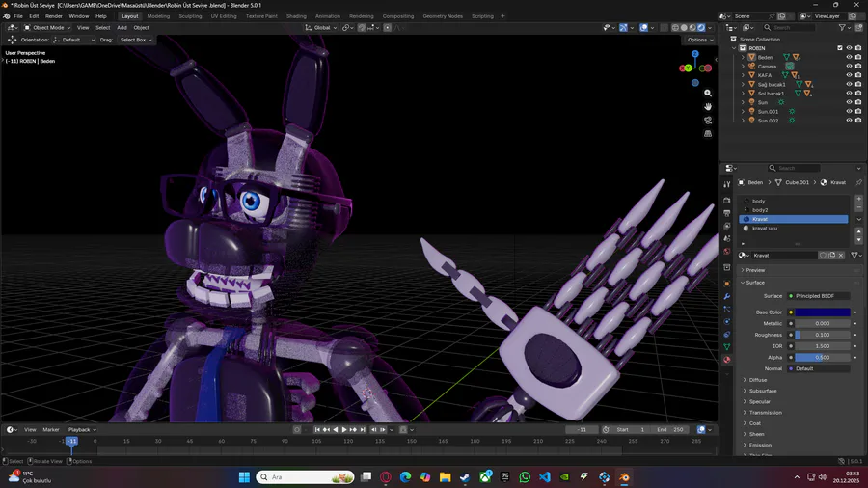
Task: Hide Beden object in viewport
Action: [849, 57]
